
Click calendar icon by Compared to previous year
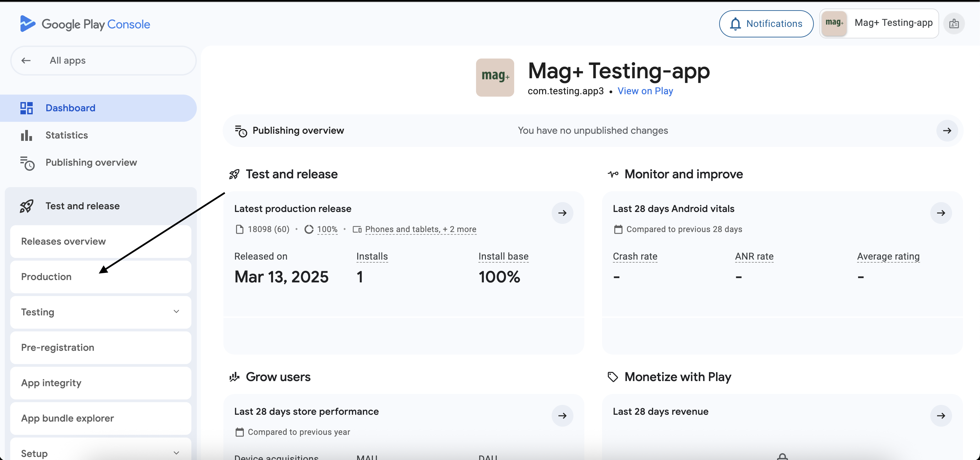tap(239, 432)
